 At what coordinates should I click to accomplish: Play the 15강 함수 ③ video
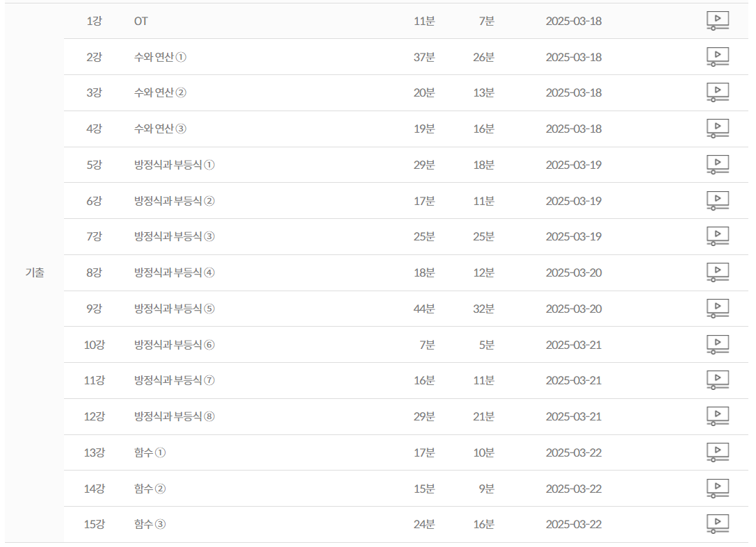point(717,524)
